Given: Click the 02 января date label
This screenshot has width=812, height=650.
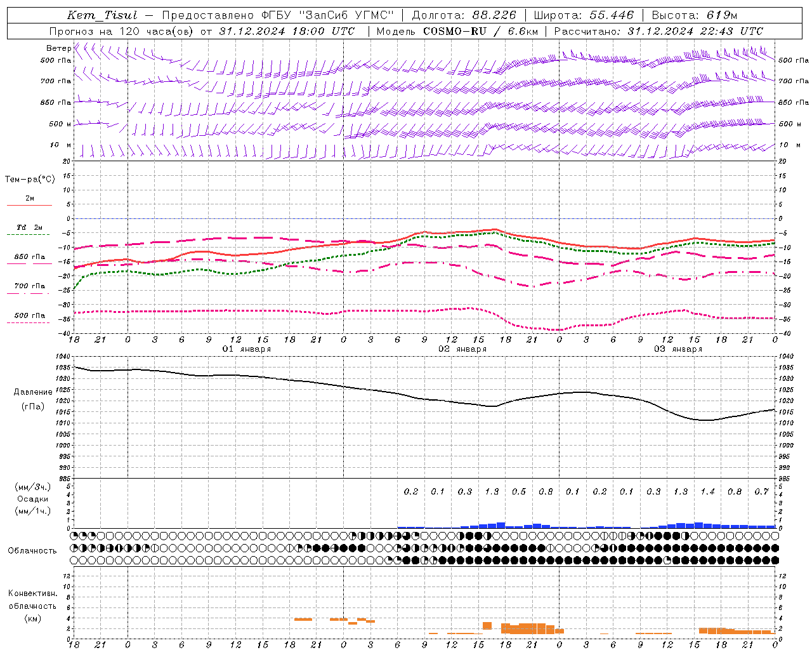Looking at the screenshot, I should tap(462, 349).
